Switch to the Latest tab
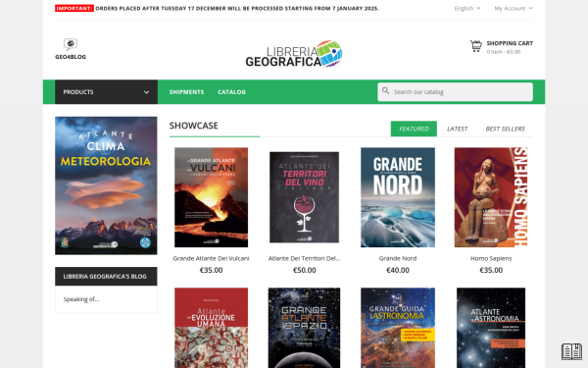The image size is (588, 368). point(457,129)
